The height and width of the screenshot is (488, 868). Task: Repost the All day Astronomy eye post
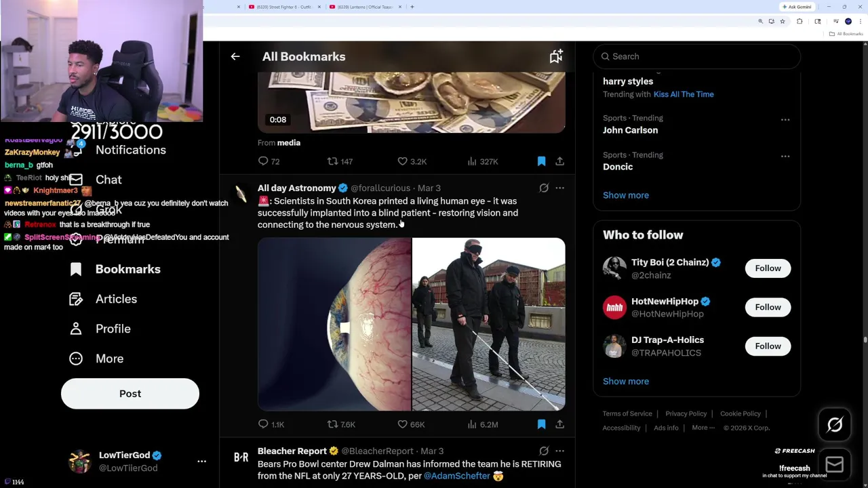(341, 424)
